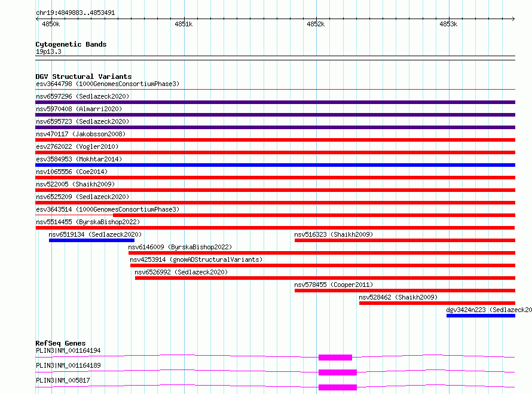Screen dimensions: 532x394
Task: Click the blue bar for dgv3424n223
Action: [x=481, y=316]
